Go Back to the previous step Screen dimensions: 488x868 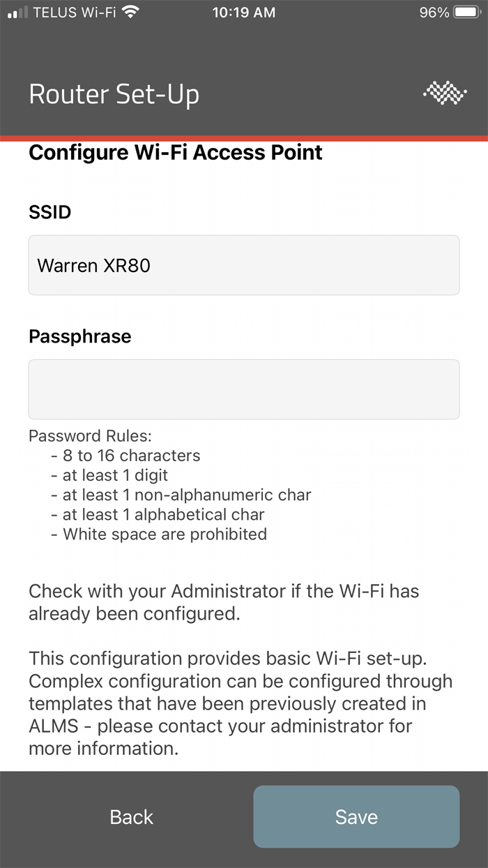click(131, 817)
